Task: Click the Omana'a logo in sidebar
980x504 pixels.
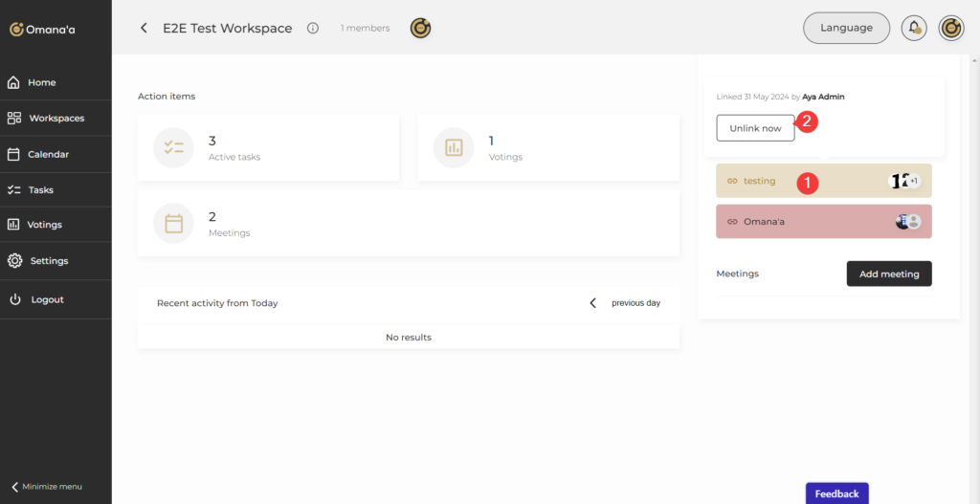Action: [x=43, y=30]
